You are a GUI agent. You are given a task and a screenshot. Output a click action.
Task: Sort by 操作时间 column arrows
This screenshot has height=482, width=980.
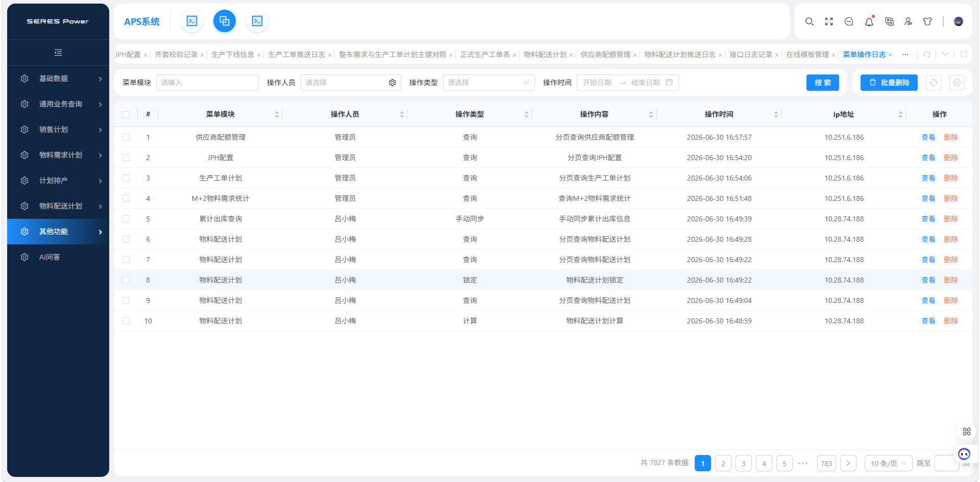coord(776,115)
